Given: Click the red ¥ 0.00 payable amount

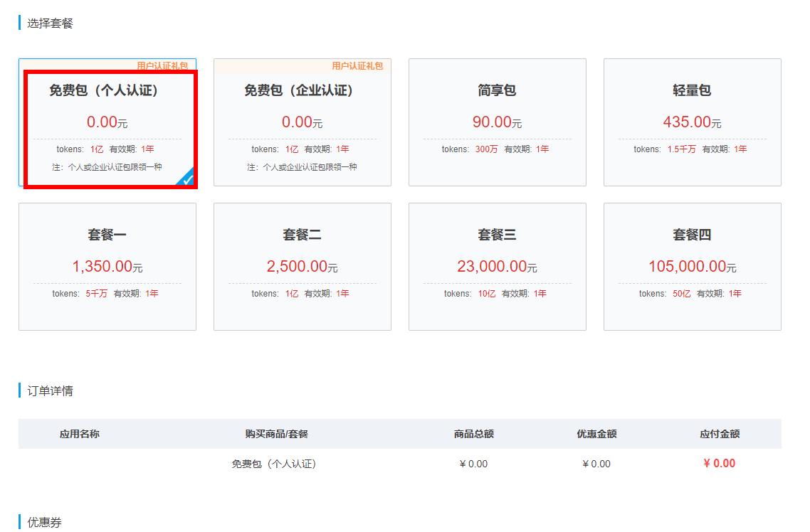Looking at the screenshot, I should click(719, 464).
